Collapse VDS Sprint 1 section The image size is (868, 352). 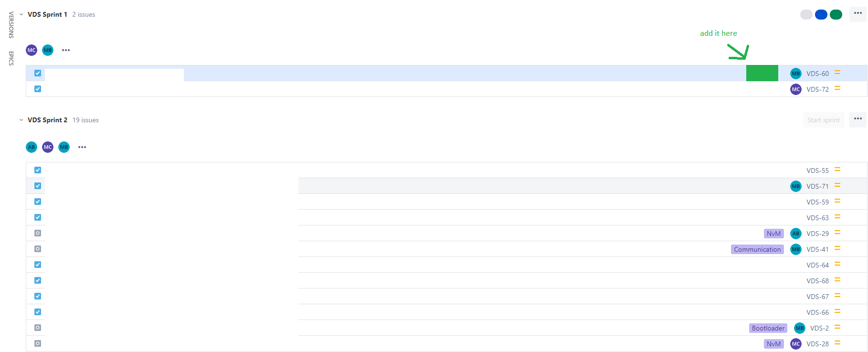[21, 14]
